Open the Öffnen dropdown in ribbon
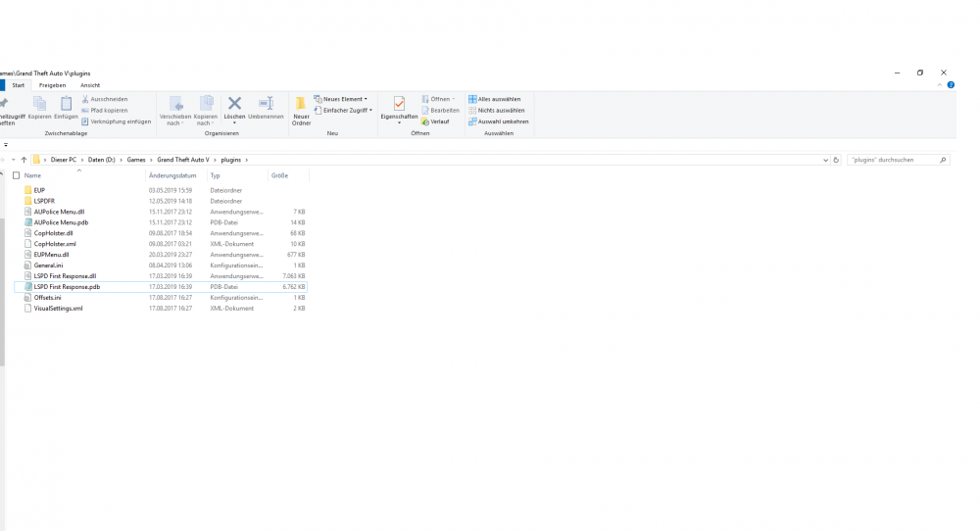980x531 pixels. point(439,99)
